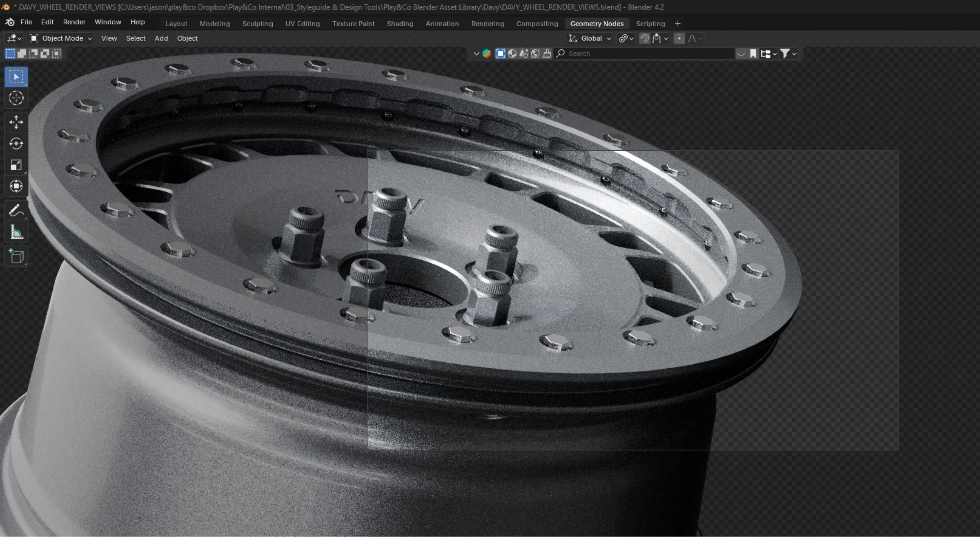The image size is (980, 537).
Task: Select the Measure tool
Action: [16, 232]
